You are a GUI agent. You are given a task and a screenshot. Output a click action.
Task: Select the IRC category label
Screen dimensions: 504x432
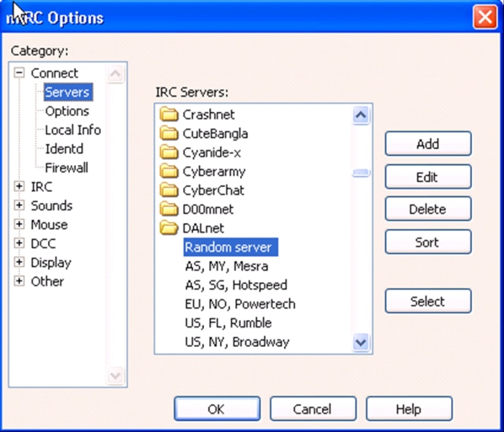(42, 186)
